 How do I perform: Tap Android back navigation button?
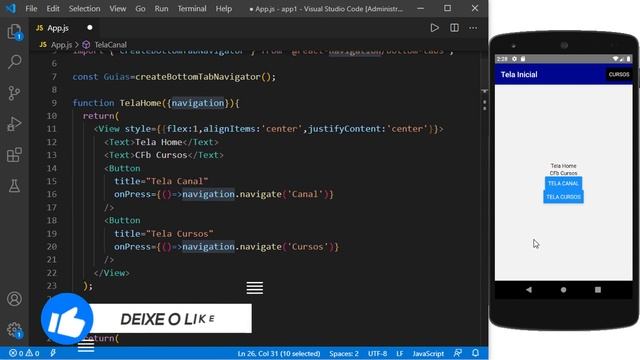click(529, 289)
